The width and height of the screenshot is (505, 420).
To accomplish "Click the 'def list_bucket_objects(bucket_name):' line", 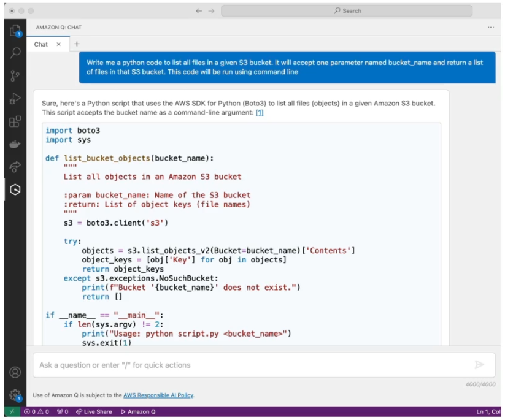I will point(129,158).
